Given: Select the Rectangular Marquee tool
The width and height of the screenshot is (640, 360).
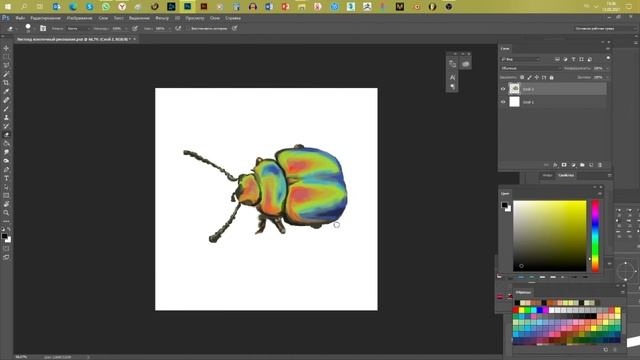Looking at the screenshot, I should tap(6, 57).
